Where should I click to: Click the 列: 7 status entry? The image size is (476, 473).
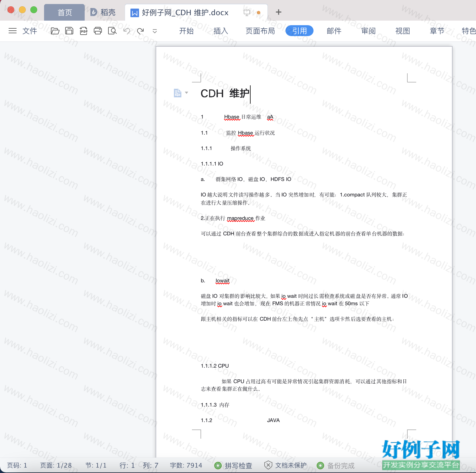point(151,465)
